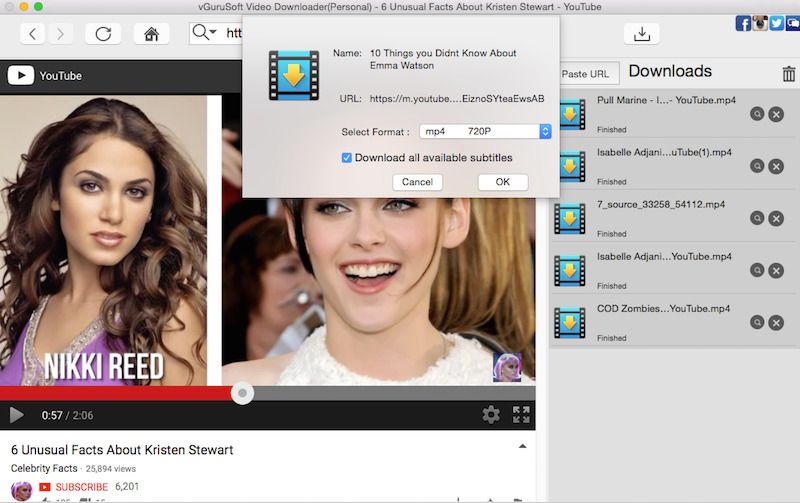800x503 pixels.
Task: Expand the video description triangle
Action: point(522,446)
